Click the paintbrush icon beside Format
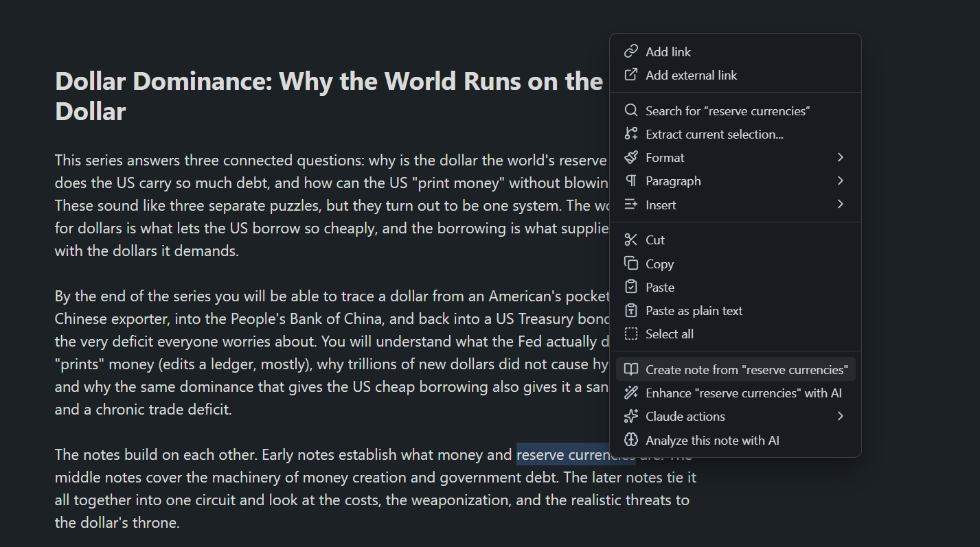This screenshot has height=547, width=980. tap(630, 157)
